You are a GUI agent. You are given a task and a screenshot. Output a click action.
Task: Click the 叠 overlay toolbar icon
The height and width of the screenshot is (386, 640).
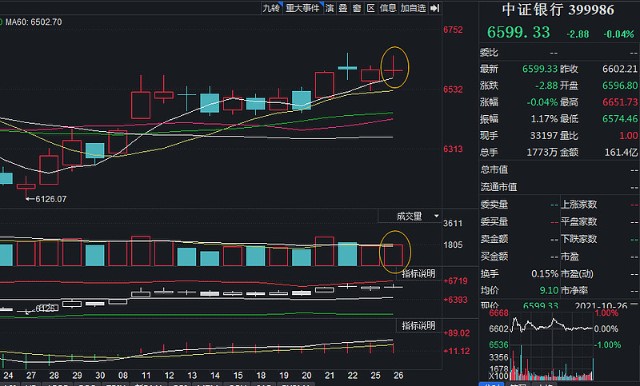[343, 8]
